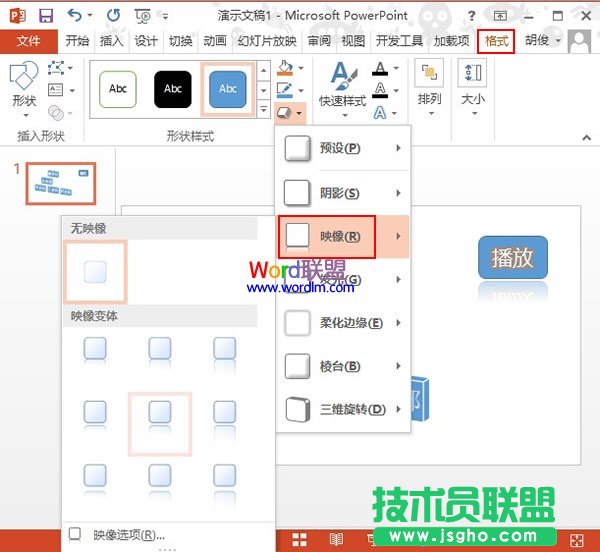Screen dimensions: 600x552
Task: Start slideshow from beginning icon
Action: coord(143,16)
